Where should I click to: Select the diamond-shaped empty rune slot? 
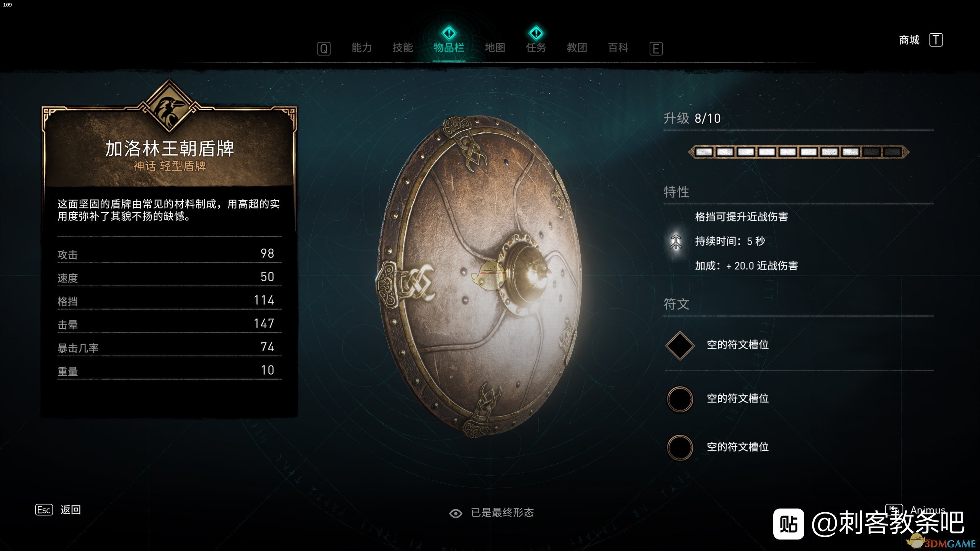(x=680, y=346)
